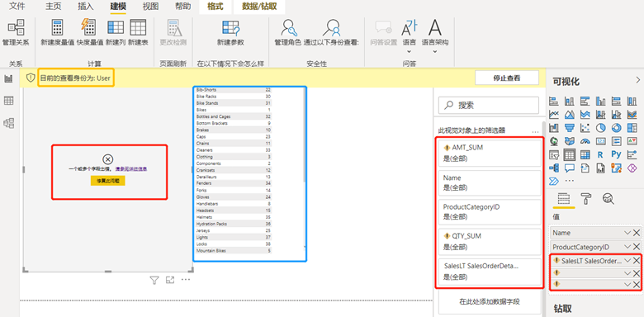Click the table visual's vertical scrollbar

pyautogui.click(x=304, y=135)
